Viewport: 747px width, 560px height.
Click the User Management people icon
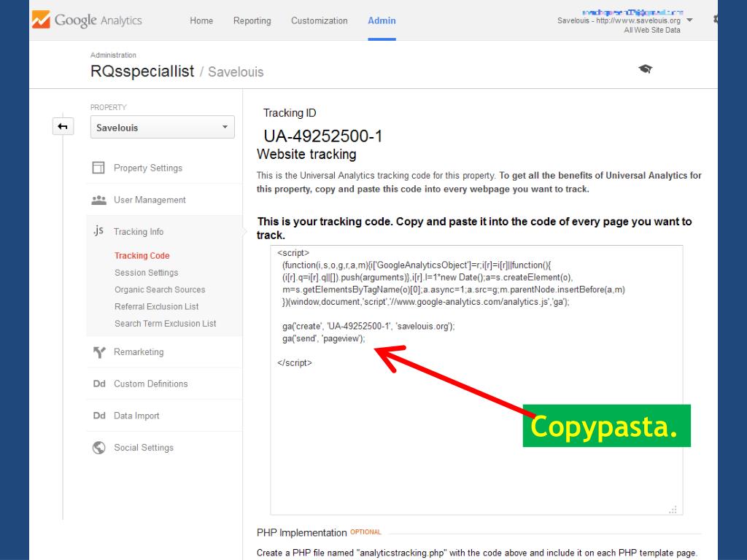(98, 200)
